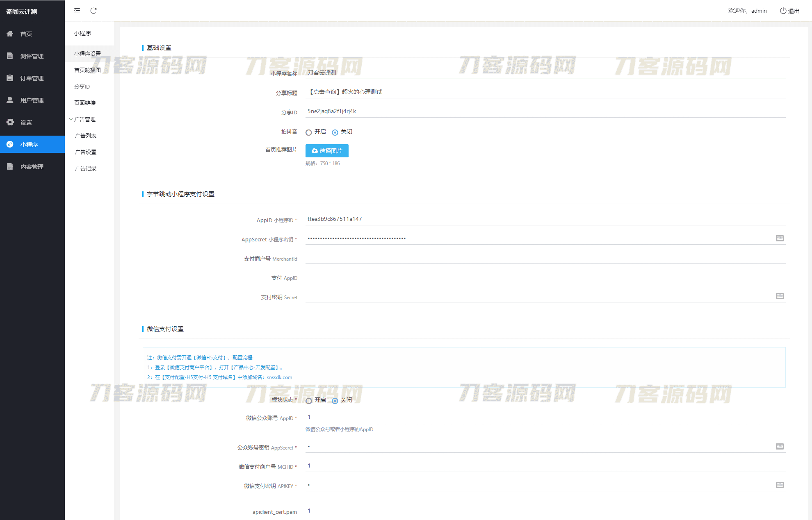
Task: Open 广告列表 under 广告管理
Action: (86, 136)
